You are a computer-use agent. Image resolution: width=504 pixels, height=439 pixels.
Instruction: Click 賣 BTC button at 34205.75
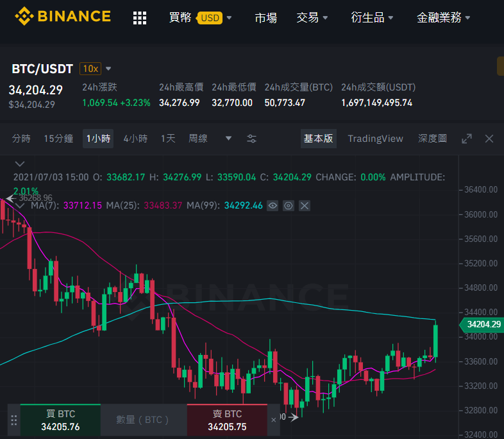227,420
